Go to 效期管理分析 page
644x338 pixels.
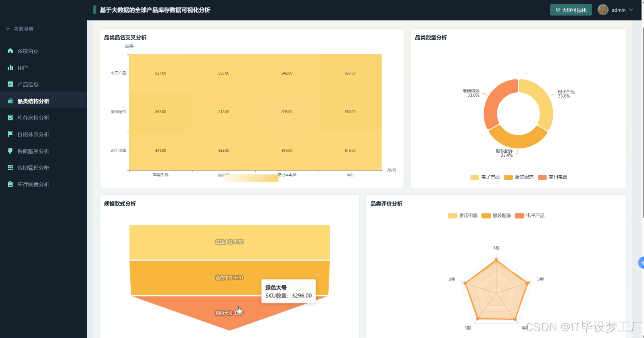(x=43, y=168)
